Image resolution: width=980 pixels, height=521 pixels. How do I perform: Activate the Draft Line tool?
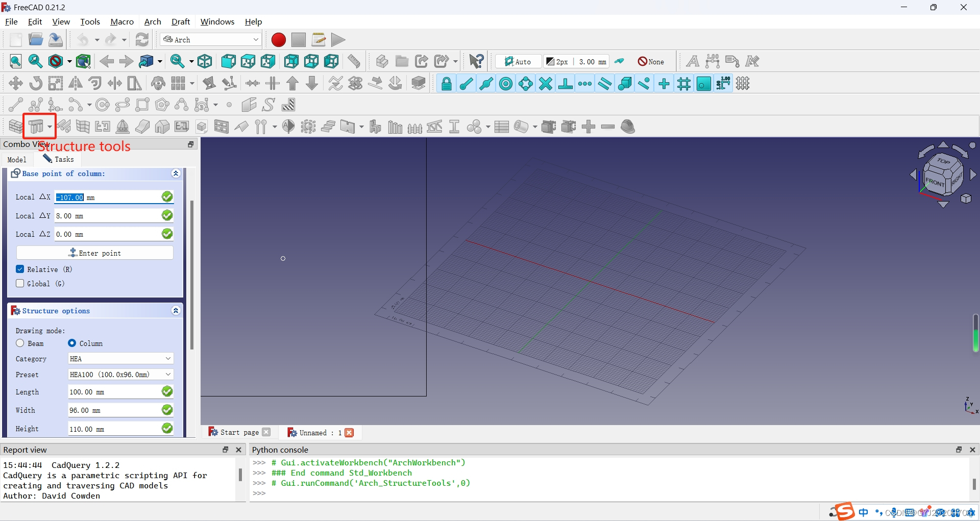coord(15,105)
